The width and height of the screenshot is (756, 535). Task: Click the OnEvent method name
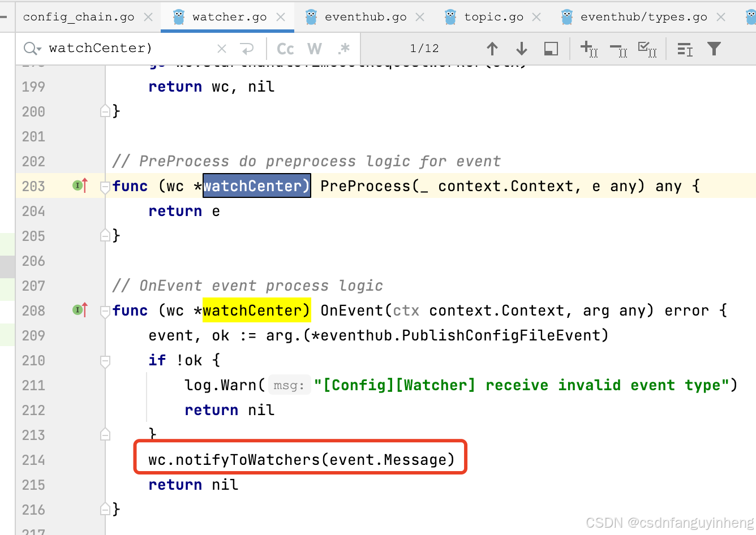coord(352,310)
